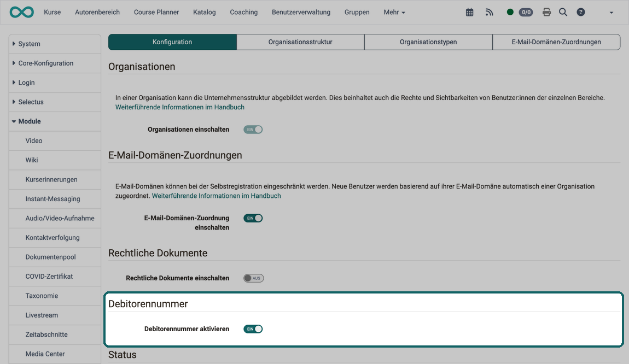Switch to the Organisationsstruktur tab
This screenshot has width=629, height=364.
point(300,42)
